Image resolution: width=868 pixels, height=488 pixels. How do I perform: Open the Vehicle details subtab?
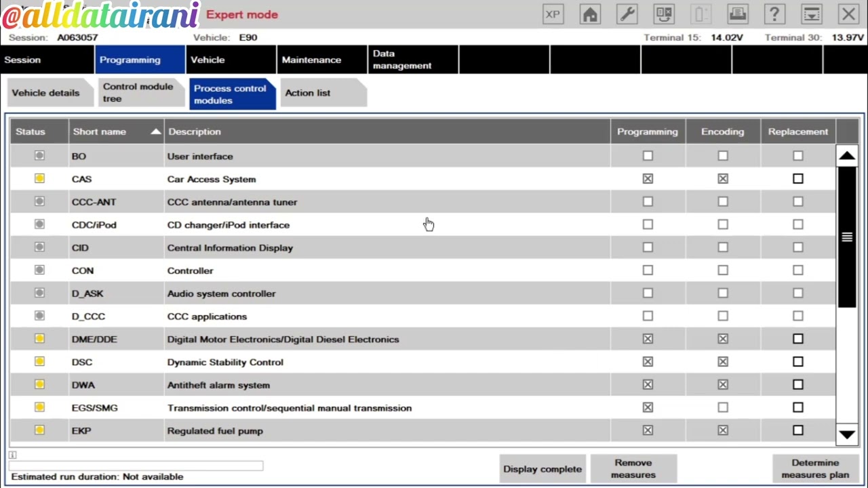[49, 94]
